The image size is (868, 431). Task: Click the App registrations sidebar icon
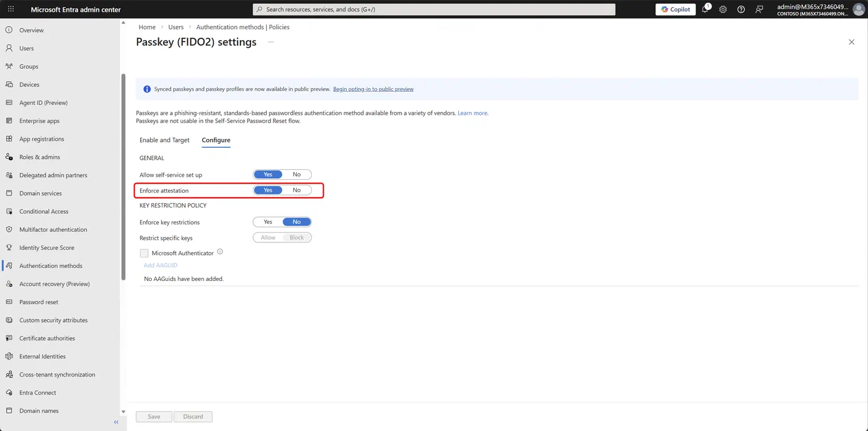pos(9,138)
